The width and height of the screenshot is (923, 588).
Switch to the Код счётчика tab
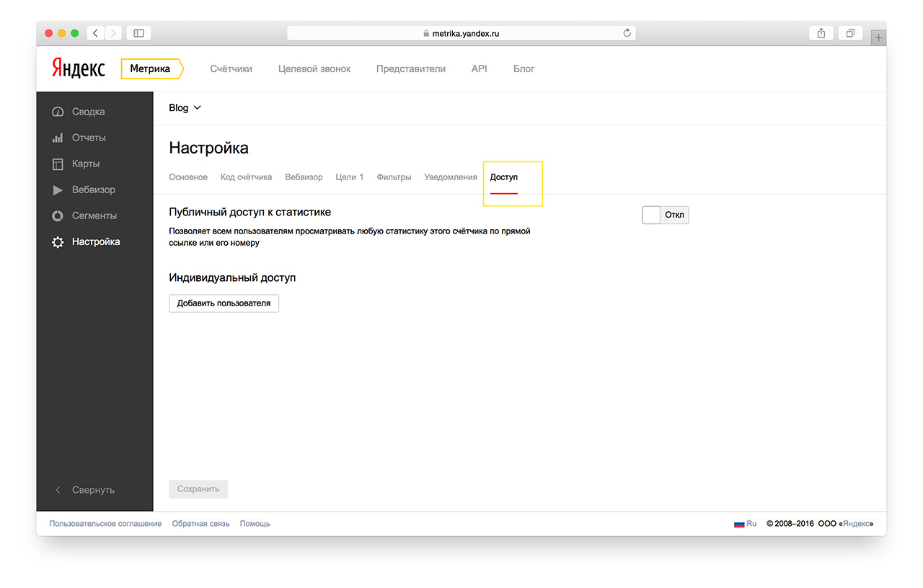[246, 177]
